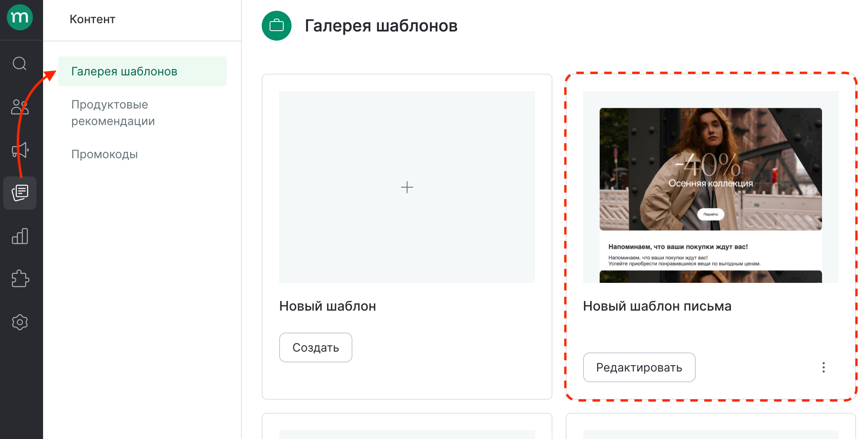Screen dimensions: 868x439
Task: Click the Mindbox logo at top left
Action: [x=20, y=17]
